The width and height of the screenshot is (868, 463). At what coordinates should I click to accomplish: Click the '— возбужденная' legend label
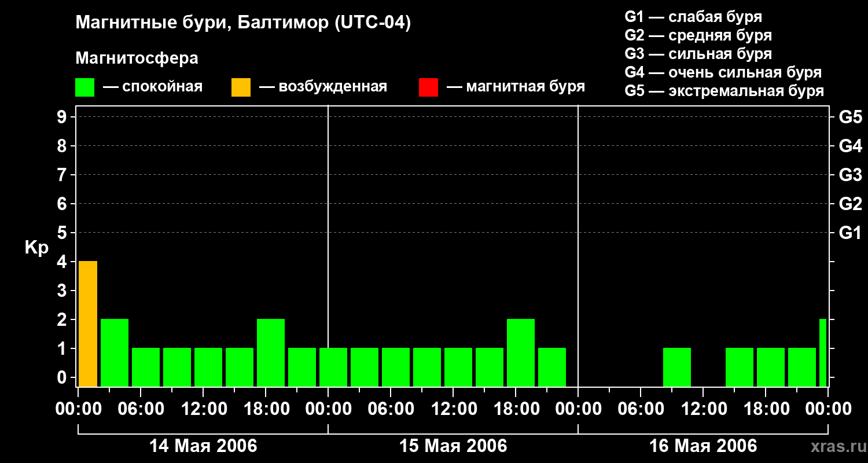(323, 87)
